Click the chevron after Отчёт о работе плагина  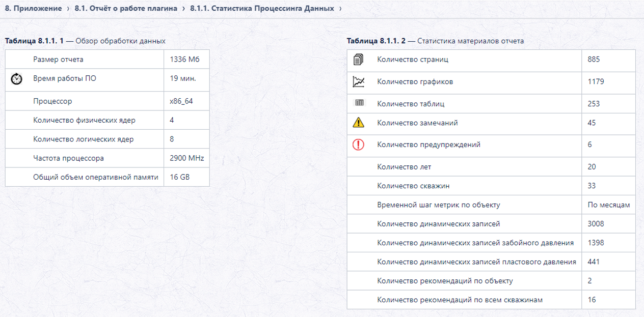click(x=184, y=9)
